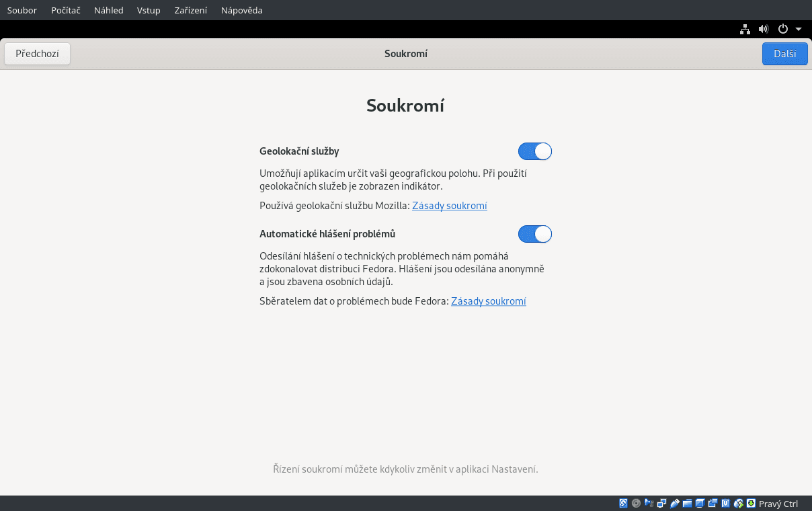Click the mouse integration status icon
Screen dimensions: 812x511
(737, 503)
